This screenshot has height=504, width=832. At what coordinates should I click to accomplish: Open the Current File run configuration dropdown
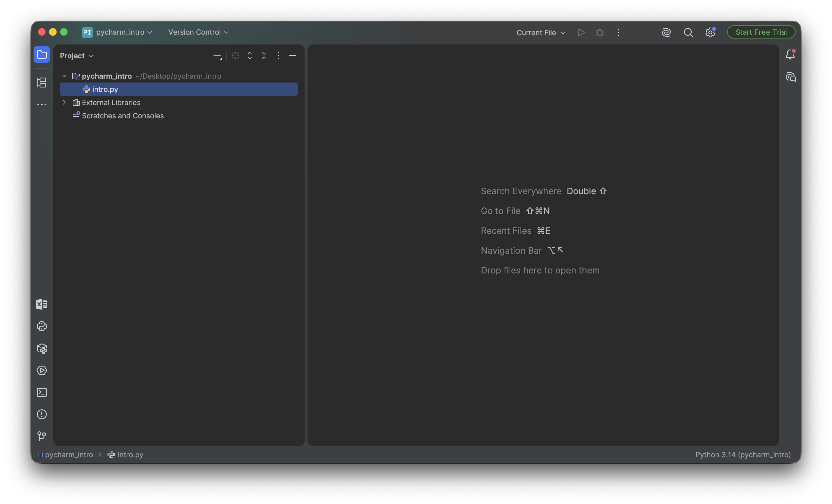pyautogui.click(x=541, y=33)
